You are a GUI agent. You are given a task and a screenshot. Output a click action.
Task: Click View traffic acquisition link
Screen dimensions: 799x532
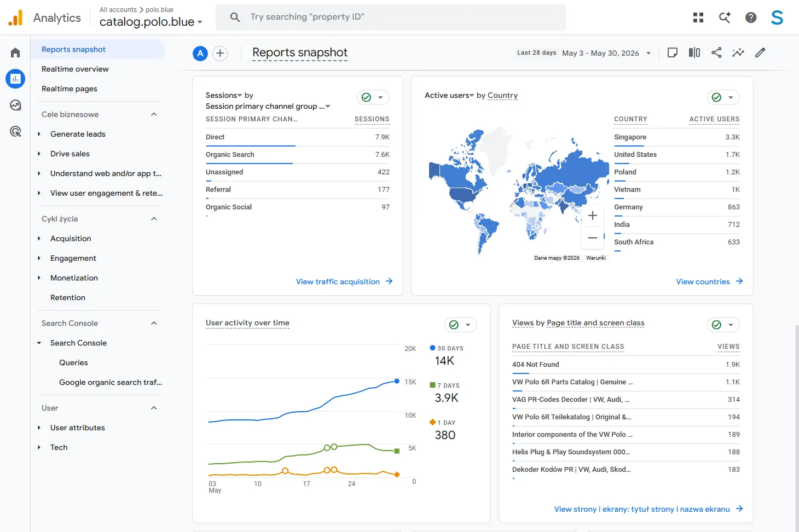(x=344, y=282)
